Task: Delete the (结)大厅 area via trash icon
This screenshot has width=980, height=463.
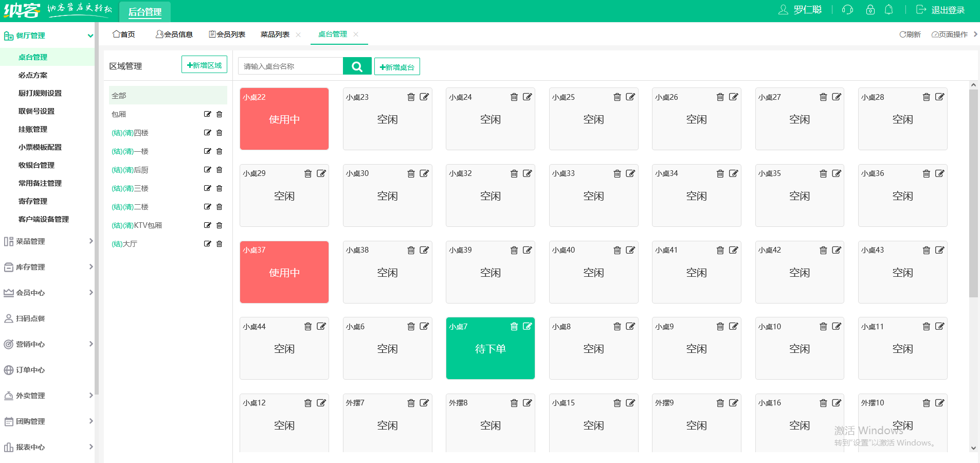Action: (220, 244)
